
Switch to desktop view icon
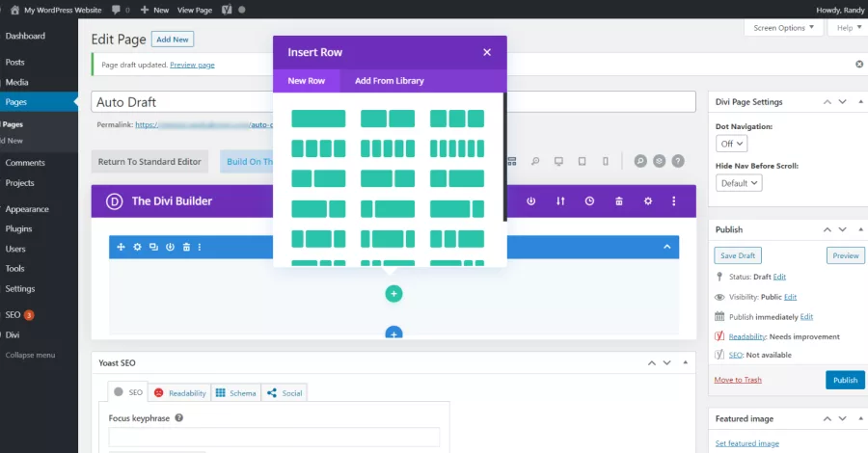tap(558, 161)
